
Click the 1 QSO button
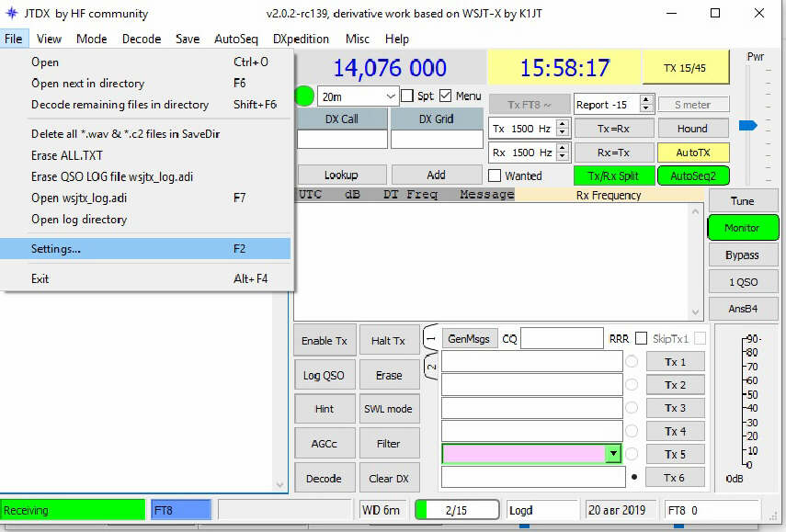coord(743,282)
